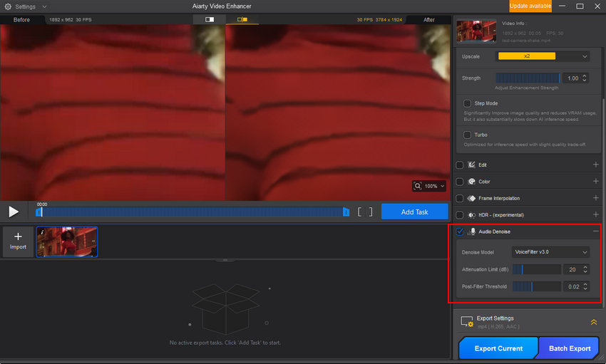Click the Export Settings label
This screenshot has height=364, width=606.
coord(495,318)
